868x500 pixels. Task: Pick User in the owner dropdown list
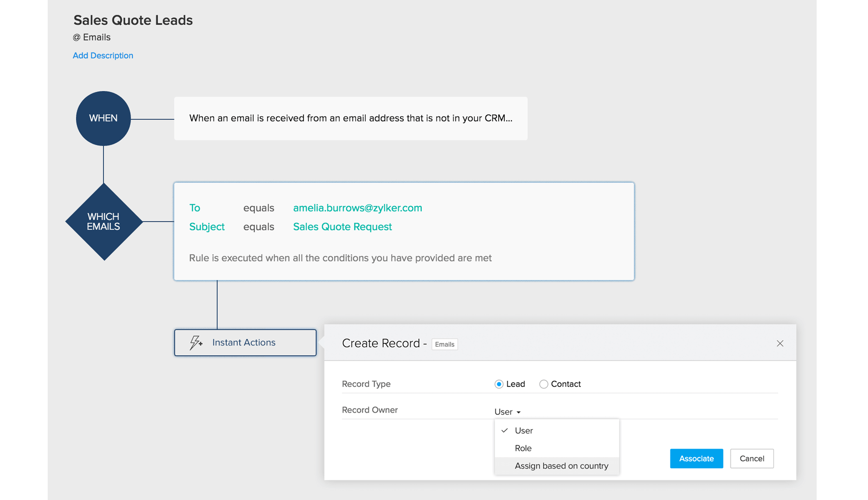click(524, 430)
